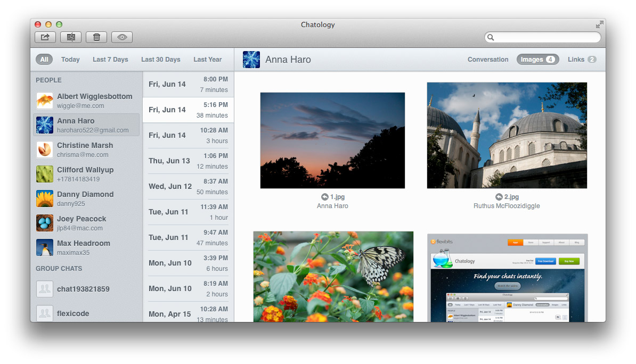Screen dimensions: 636x364
Task: Click the trash delete icon
Action: [96, 37]
